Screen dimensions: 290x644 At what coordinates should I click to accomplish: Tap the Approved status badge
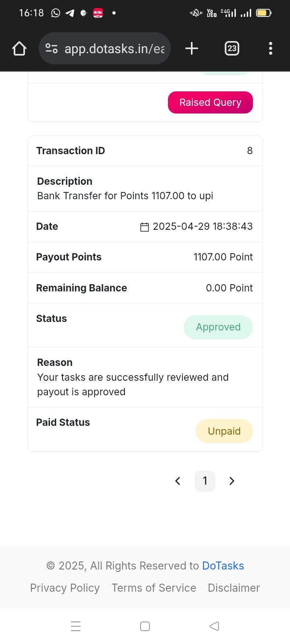(x=218, y=327)
